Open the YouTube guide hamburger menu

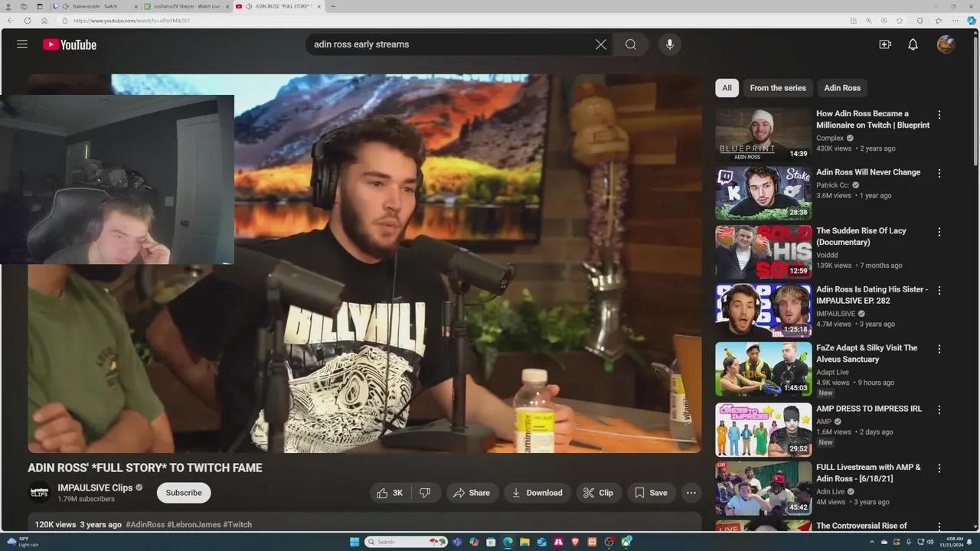click(x=22, y=44)
